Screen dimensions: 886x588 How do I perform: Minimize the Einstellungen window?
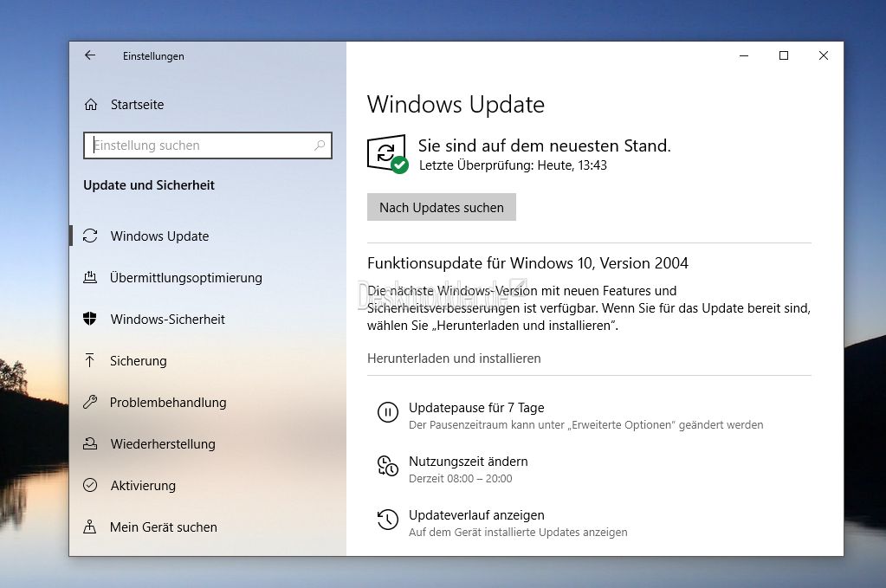pos(744,55)
